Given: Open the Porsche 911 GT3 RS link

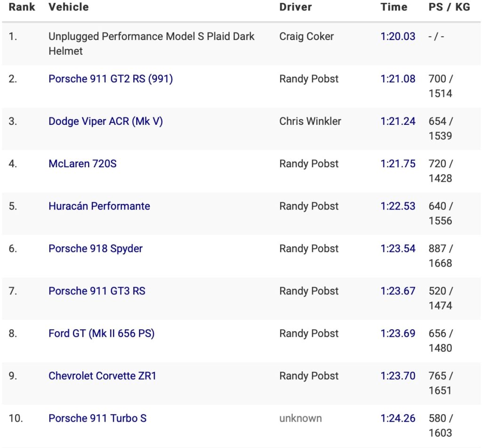Looking at the screenshot, I should [97, 291].
